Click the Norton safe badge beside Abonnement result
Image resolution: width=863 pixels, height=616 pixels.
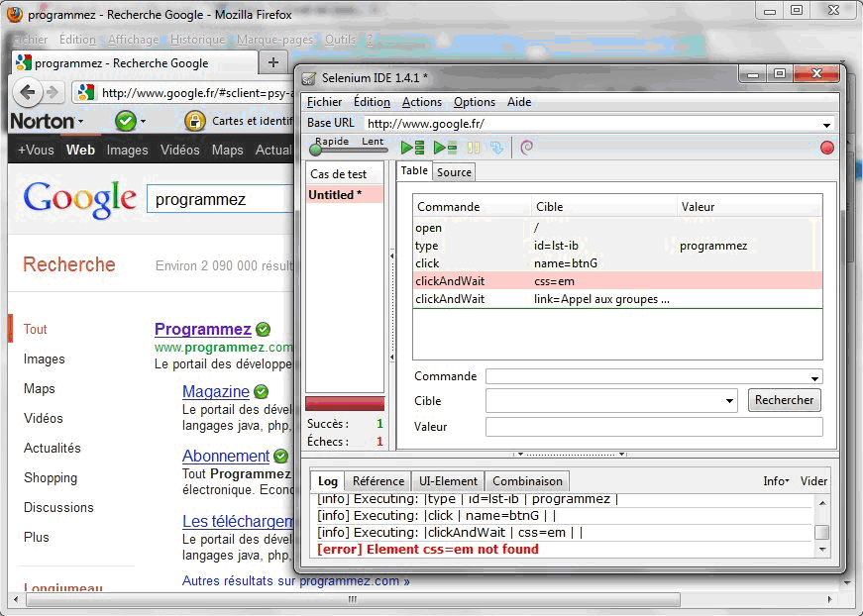[280, 456]
